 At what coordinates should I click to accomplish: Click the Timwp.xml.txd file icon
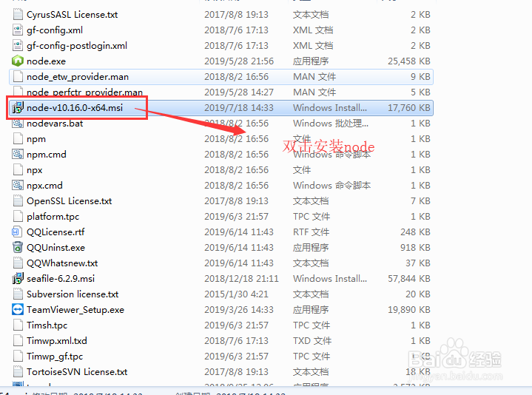click(x=18, y=341)
